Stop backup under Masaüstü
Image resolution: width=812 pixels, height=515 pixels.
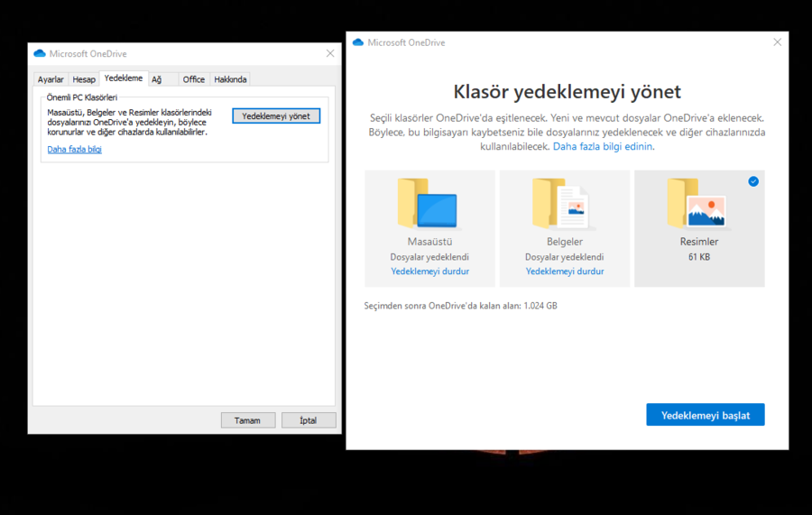[x=429, y=271]
